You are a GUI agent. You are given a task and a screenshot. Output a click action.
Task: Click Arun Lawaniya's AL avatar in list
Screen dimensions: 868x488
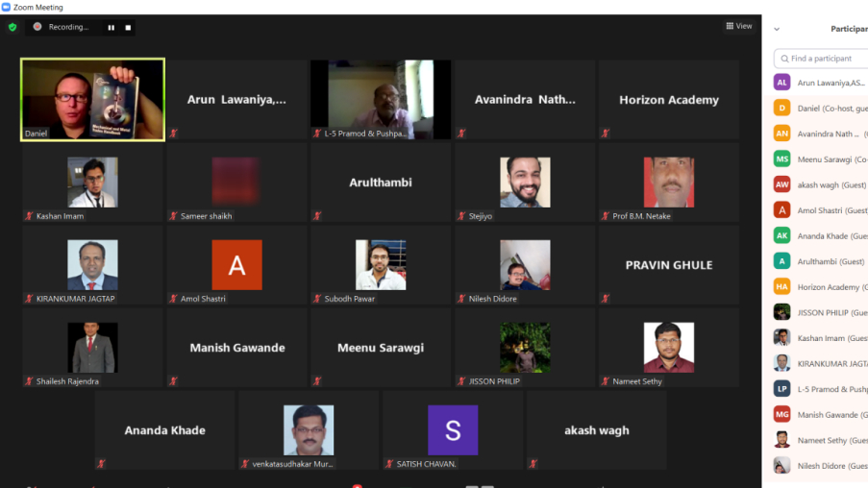pyautogui.click(x=781, y=83)
